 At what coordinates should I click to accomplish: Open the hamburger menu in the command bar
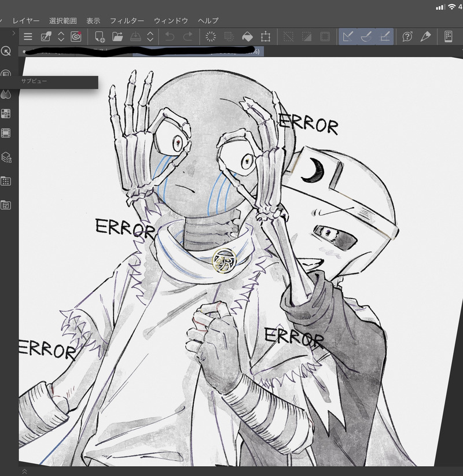pyautogui.click(x=28, y=37)
